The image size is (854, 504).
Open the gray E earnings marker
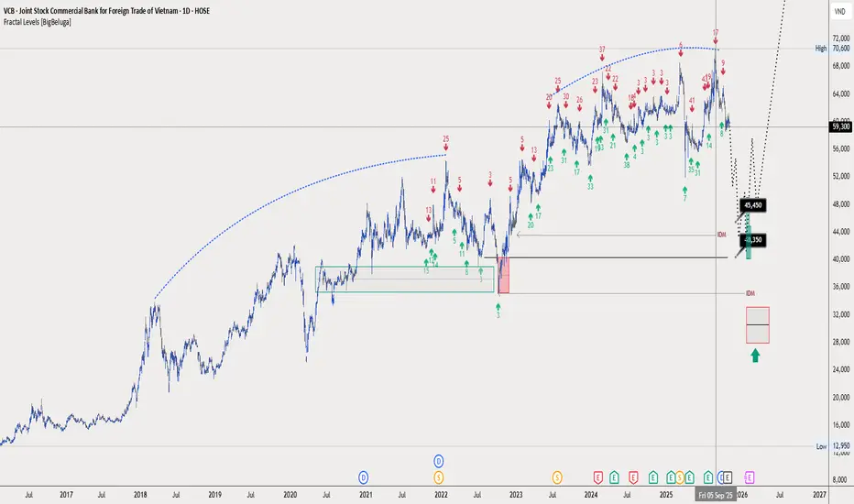click(x=728, y=477)
